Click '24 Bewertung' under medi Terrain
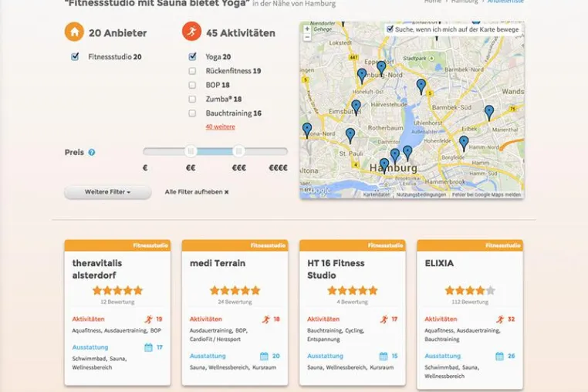This screenshot has width=588, height=392. (235, 302)
